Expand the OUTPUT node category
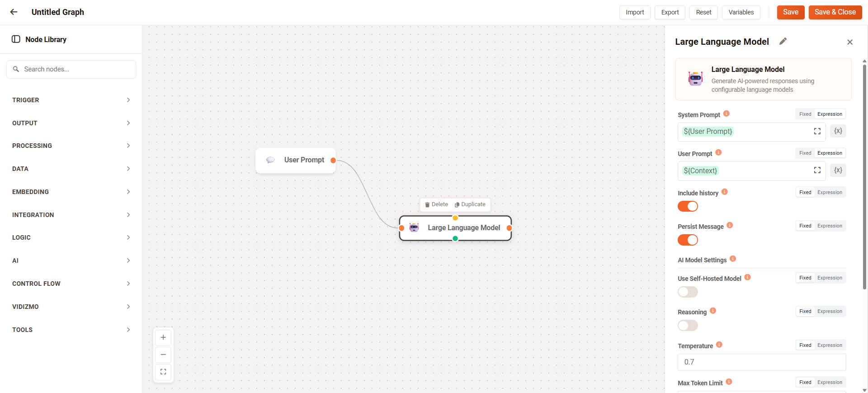Viewport: 868px width, 393px height. point(71,123)
